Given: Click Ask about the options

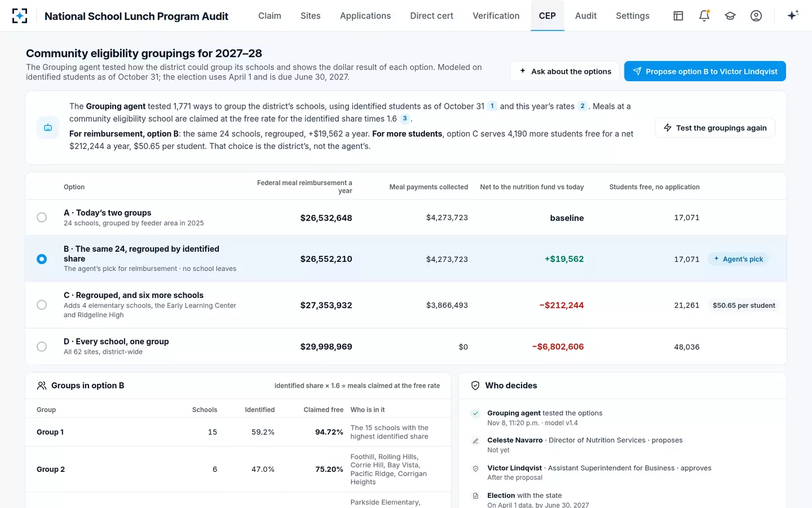Looking at the screenshot, I should tap(565, 71).
